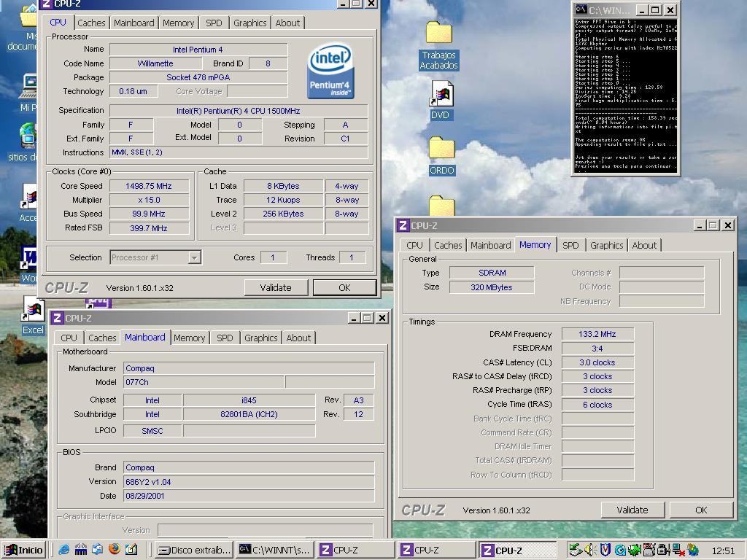747x560 pixels.
Task: Click OK in the top CPU-Z window
Action: 344,287
